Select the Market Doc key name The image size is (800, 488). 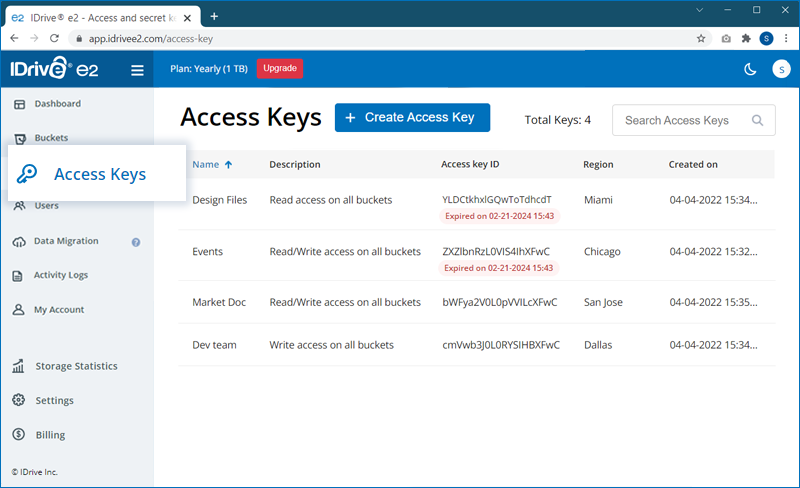[x=219, y=302]
